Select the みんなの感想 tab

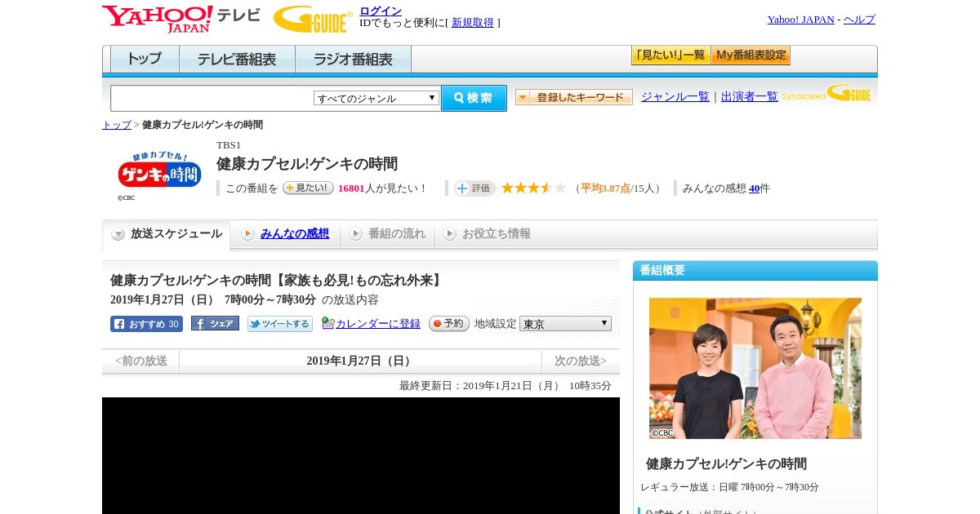pyautogui.click(x=285, y=234)
